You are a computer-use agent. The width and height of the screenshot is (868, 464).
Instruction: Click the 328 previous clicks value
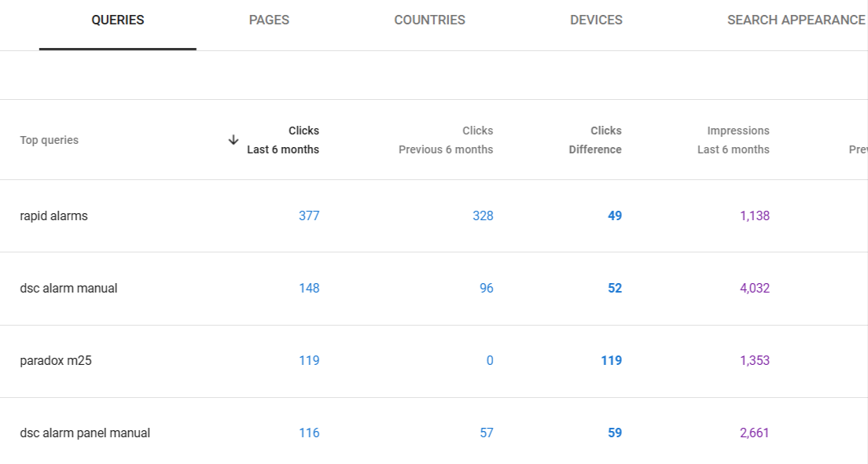click(483, 216)
